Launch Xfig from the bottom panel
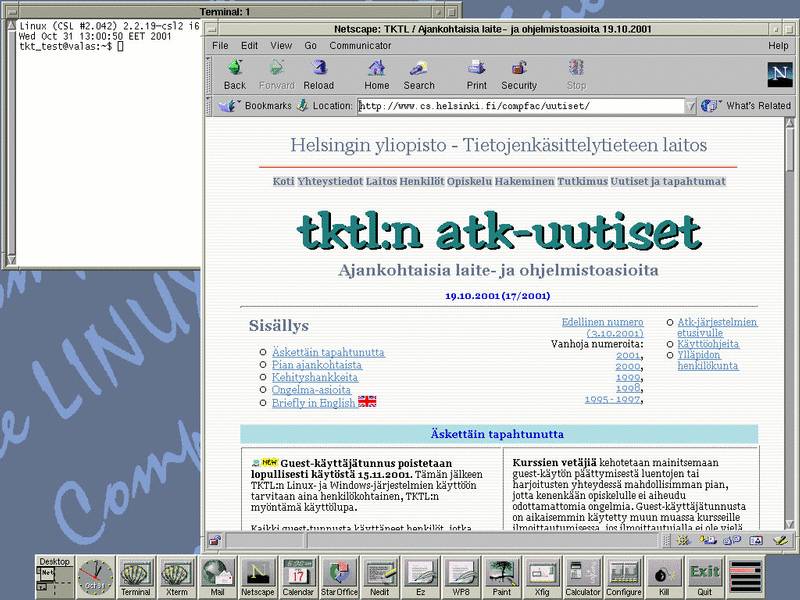Screen dimensions: 800x600 [x=542, y=577]
